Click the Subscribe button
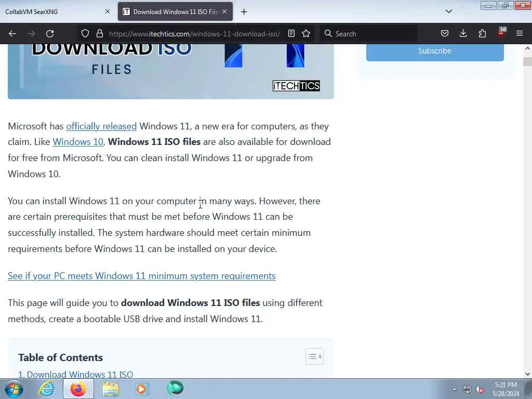The image size is (532, 399). [x=435, y=51]
